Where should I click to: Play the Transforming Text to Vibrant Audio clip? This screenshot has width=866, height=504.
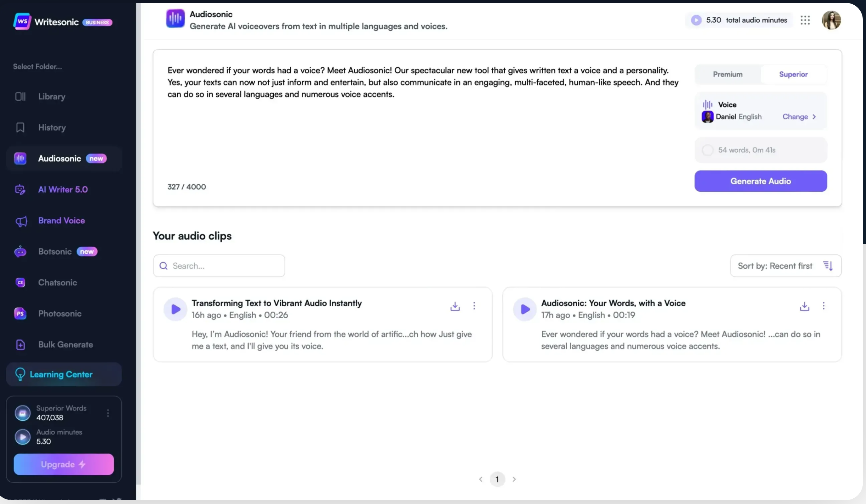[x=175, y=309]
